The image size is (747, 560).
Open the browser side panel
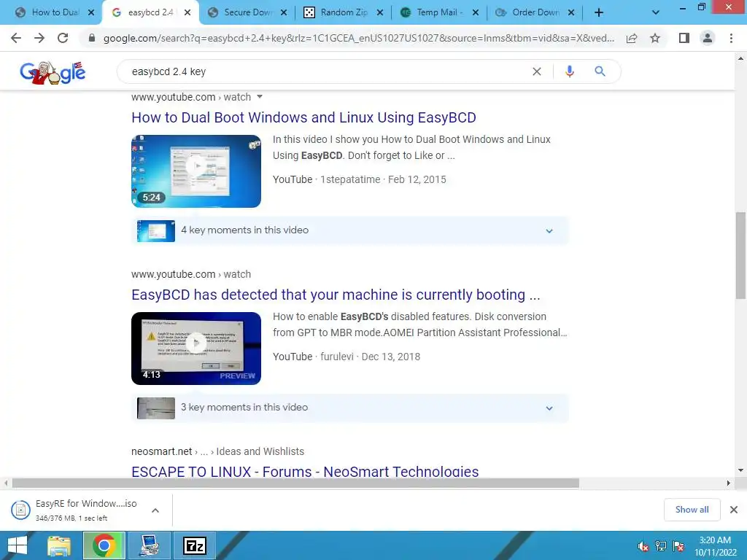684,38
